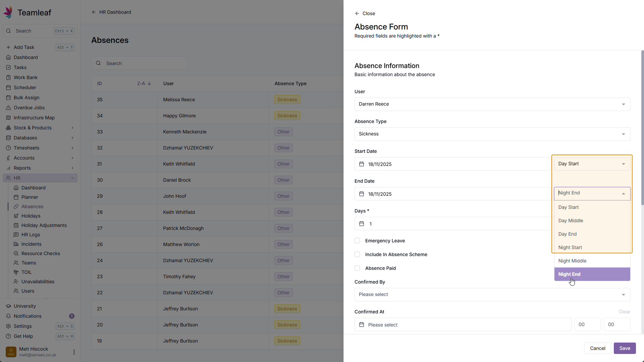Viewport: 644px width, 362px height.
Task: Open the User dropdown showing Darren Reece
Action: coord(492,104)
